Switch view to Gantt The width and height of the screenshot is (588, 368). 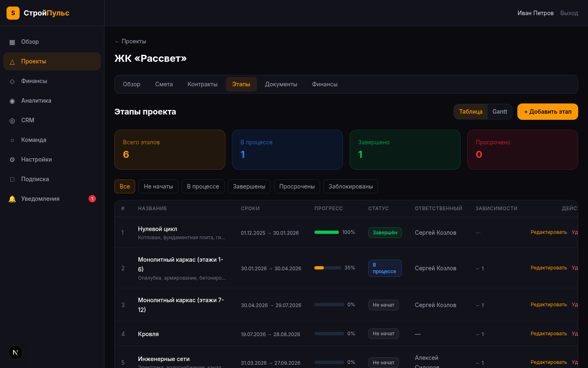coord(499,112)
